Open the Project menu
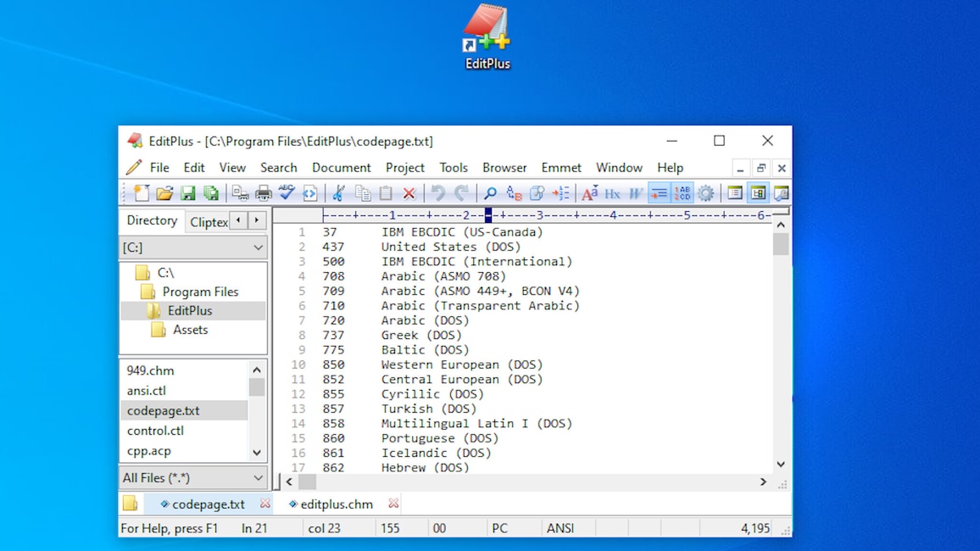Viewport: 980px width, 551px height. click(x=405, y=168)
